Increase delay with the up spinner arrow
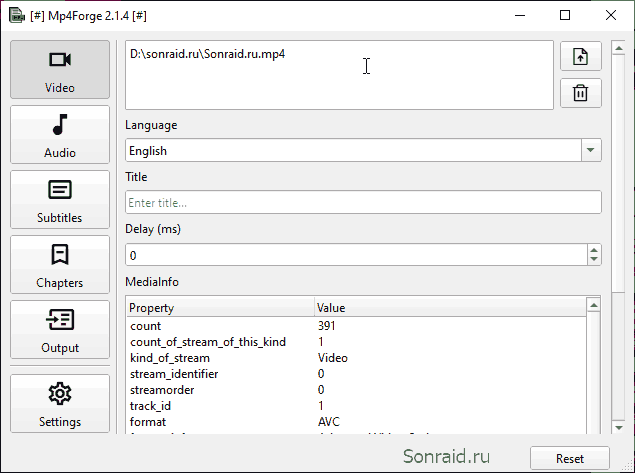635x473 pixels. click(x=594, y=249)
